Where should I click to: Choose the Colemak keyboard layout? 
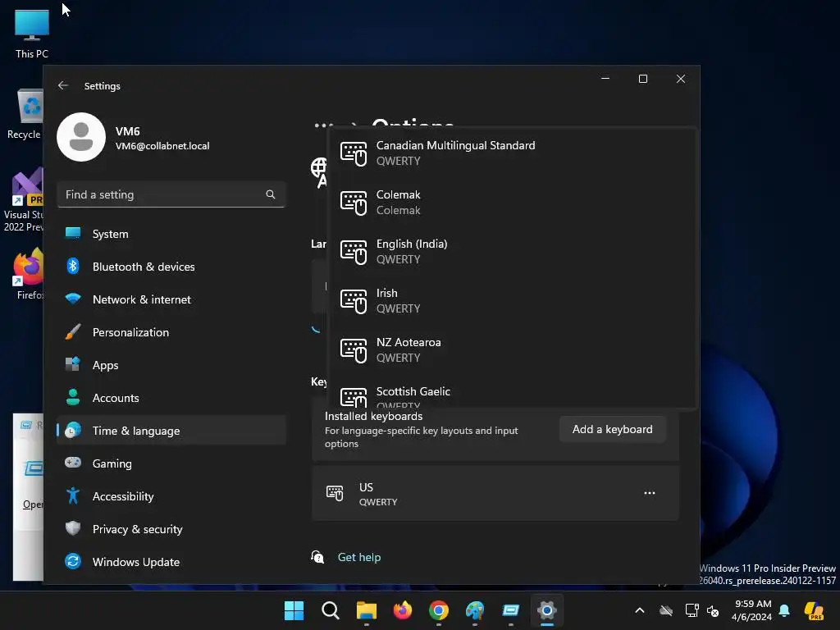pos(512,203)
